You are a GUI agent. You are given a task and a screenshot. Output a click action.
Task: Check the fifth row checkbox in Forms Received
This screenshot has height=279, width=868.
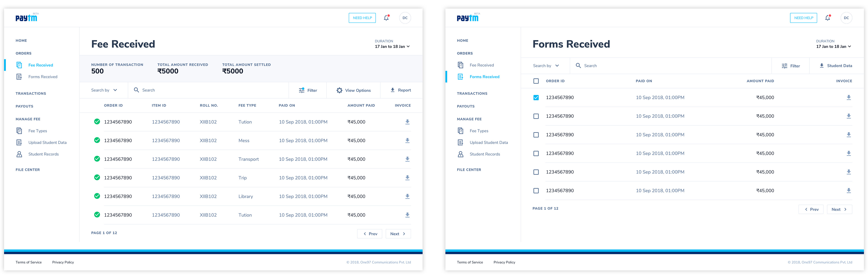point(536,172)
